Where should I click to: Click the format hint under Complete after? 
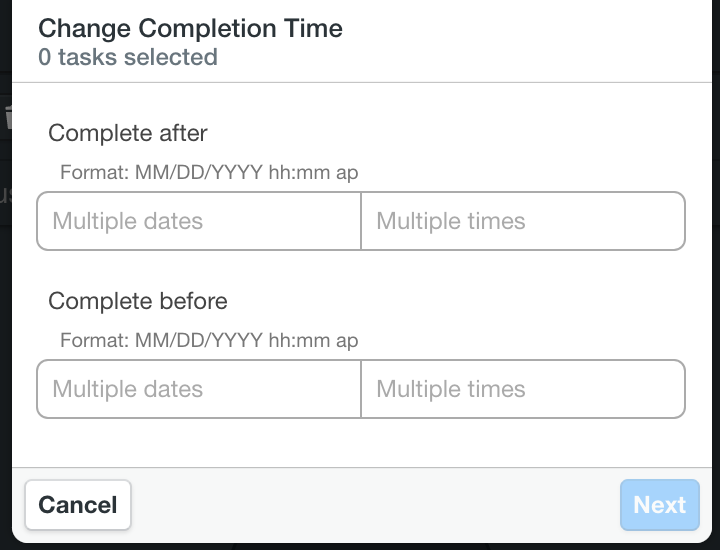click(x=209, y=173)
